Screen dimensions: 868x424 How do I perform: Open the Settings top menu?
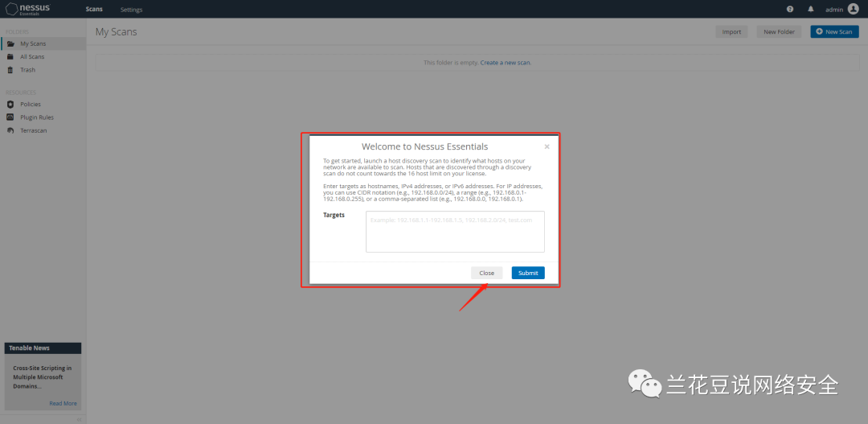131,10
